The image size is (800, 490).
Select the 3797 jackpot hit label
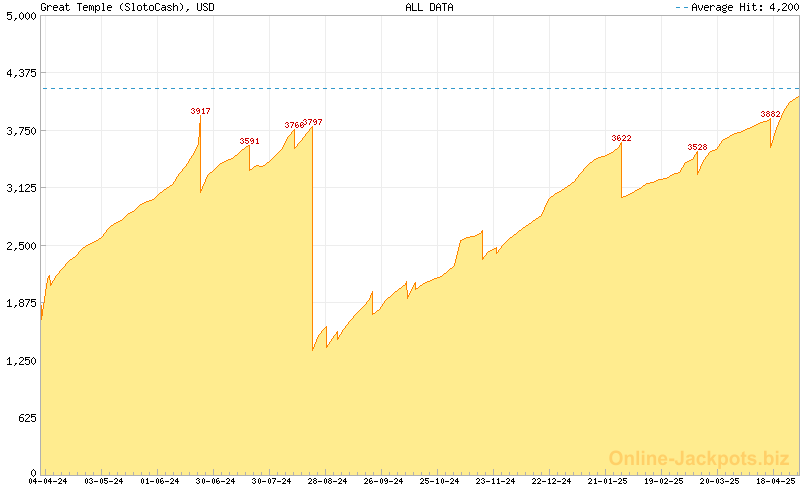coord(313,122)
